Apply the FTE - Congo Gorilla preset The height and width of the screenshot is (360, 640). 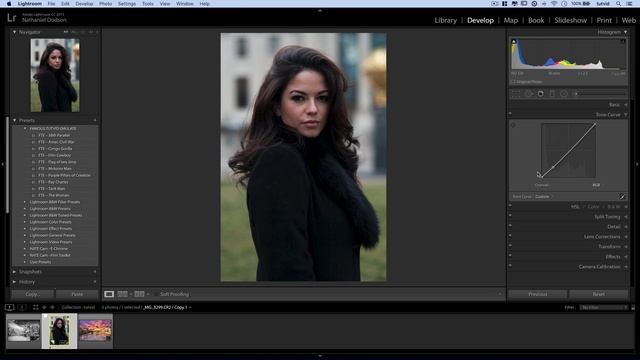pyautogui.click(x=55, y=149)
